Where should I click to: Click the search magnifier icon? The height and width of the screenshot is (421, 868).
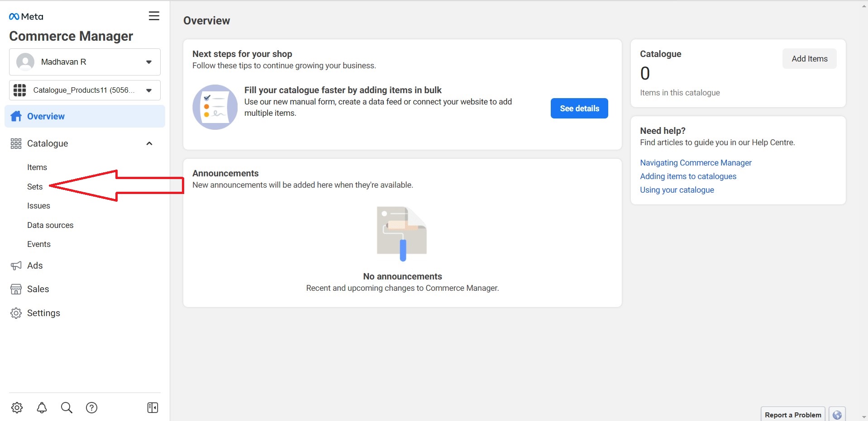point(67,407)
